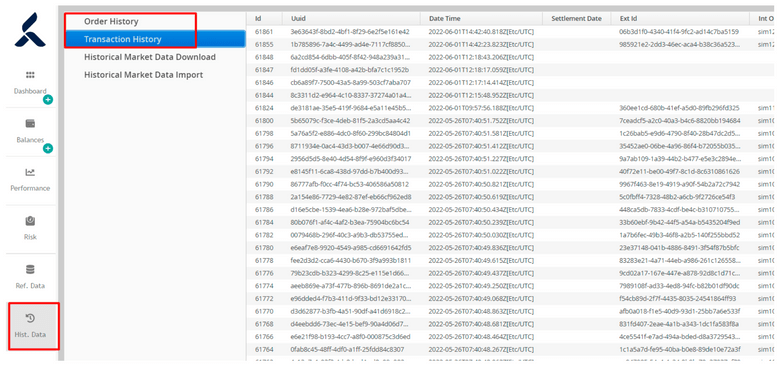Click Ext Id 360ee1cd-680b-41ef-a5d0-89fb296fd325

tap(680, 108)
